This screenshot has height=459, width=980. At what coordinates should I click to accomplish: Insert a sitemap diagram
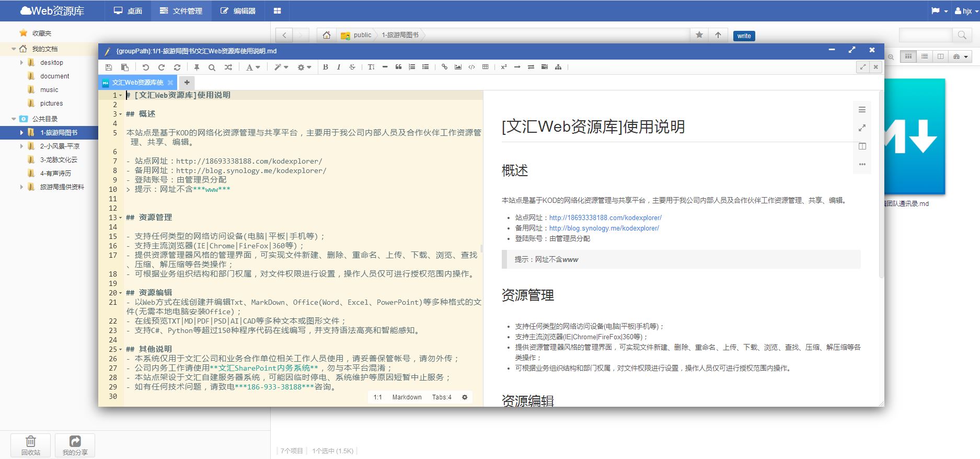tap(558, 67)
